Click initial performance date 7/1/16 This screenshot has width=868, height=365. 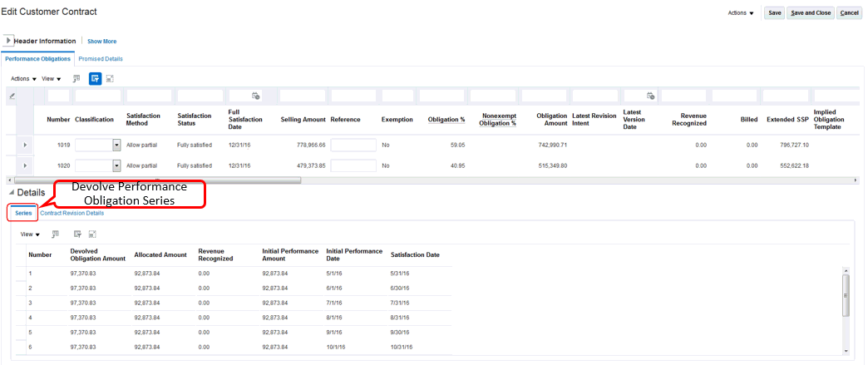(x=334, y=303)
